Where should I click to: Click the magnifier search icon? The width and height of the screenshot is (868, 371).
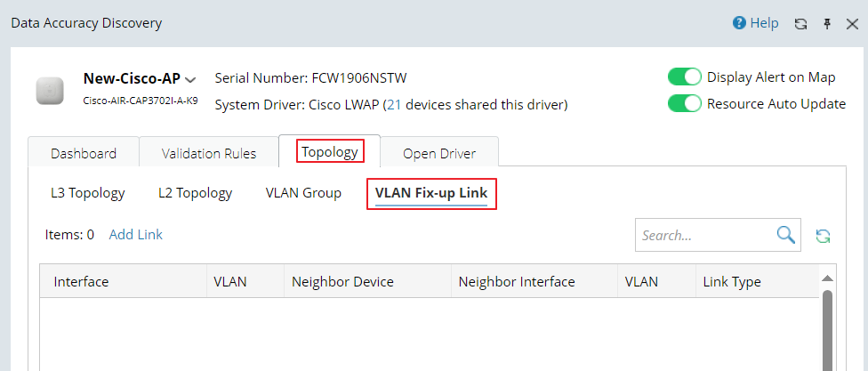785,235
